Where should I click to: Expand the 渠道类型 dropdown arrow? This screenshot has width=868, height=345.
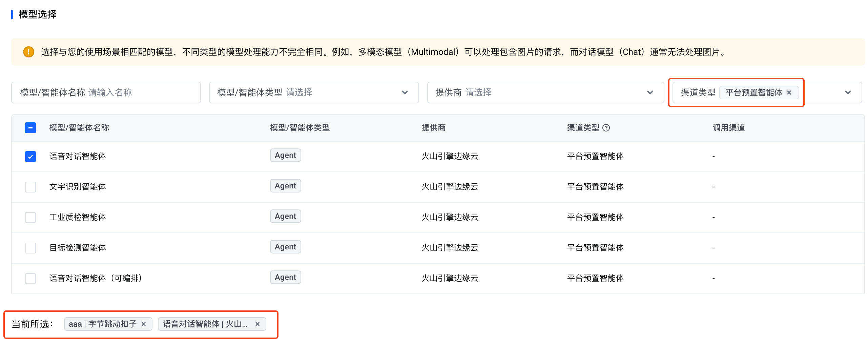point(848,93)
